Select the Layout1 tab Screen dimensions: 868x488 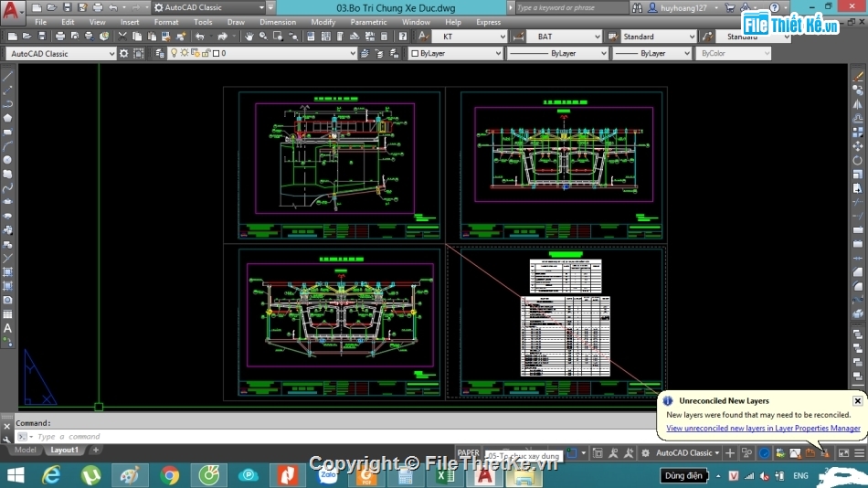[64, 450]
